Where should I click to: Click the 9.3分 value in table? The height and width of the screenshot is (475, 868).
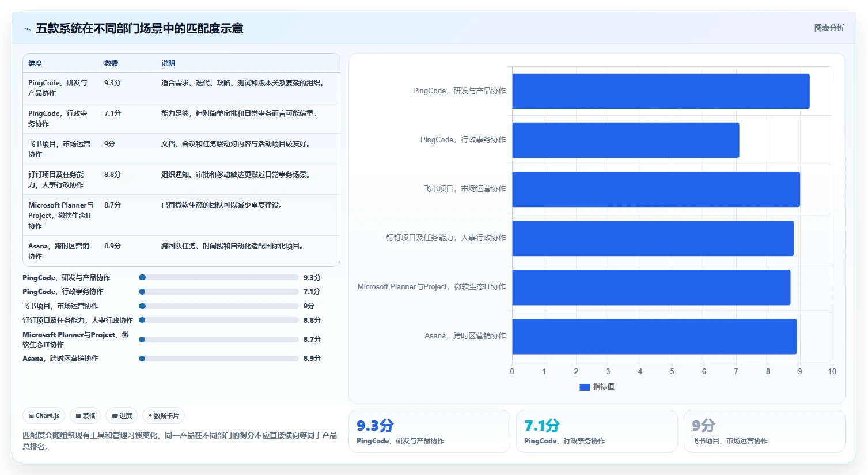[x=112, y=83]
